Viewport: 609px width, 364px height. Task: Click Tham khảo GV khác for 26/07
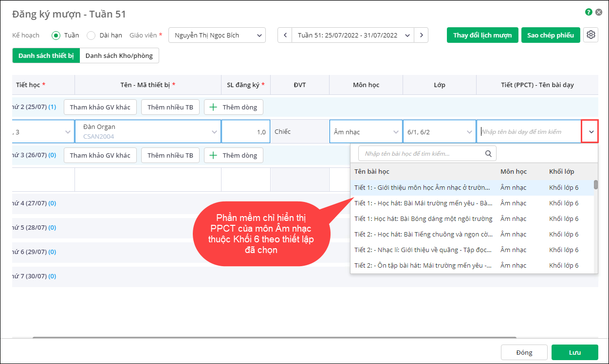[x=100, y=156]
